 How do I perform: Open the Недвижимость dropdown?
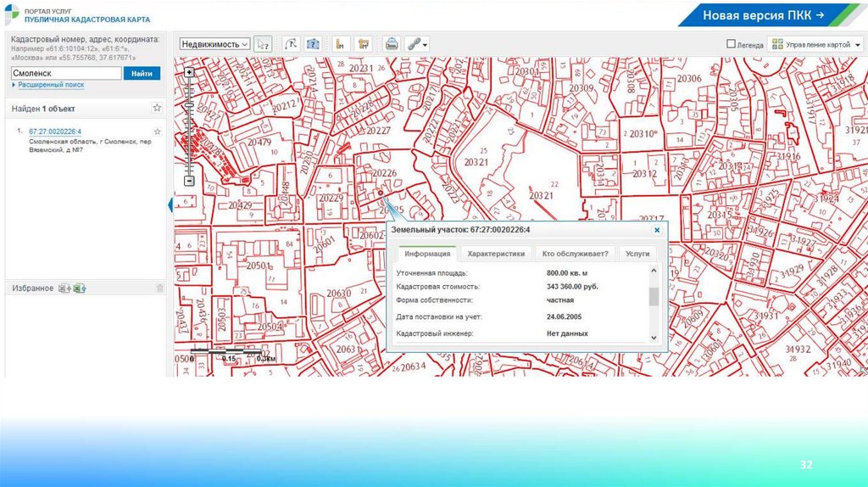214,43
